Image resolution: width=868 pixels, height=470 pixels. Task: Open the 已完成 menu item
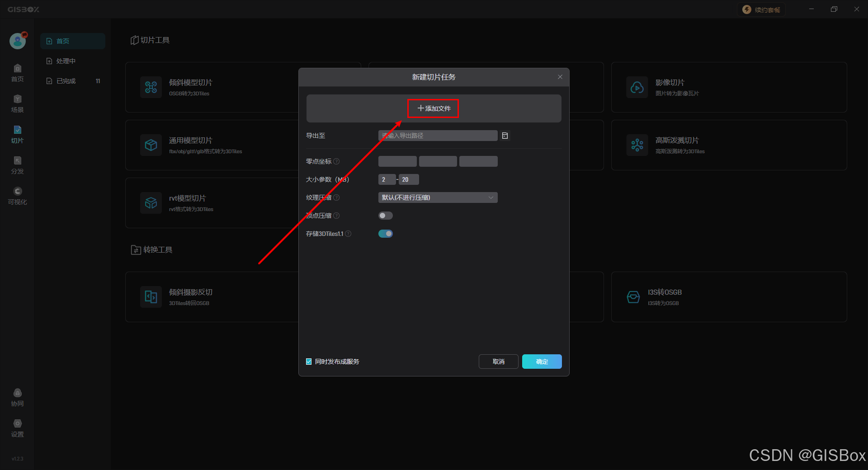pos(73,81)
